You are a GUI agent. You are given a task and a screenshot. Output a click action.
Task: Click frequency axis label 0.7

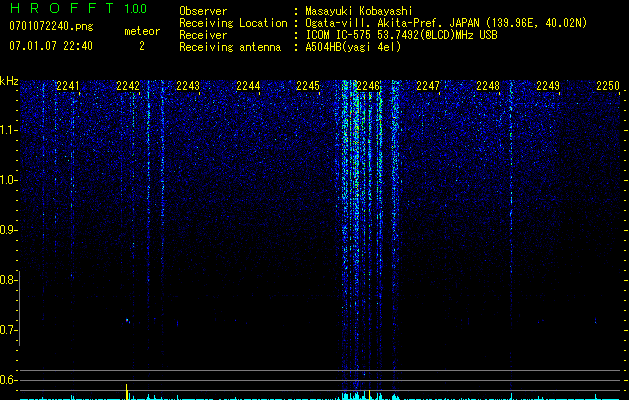point(8,330)
